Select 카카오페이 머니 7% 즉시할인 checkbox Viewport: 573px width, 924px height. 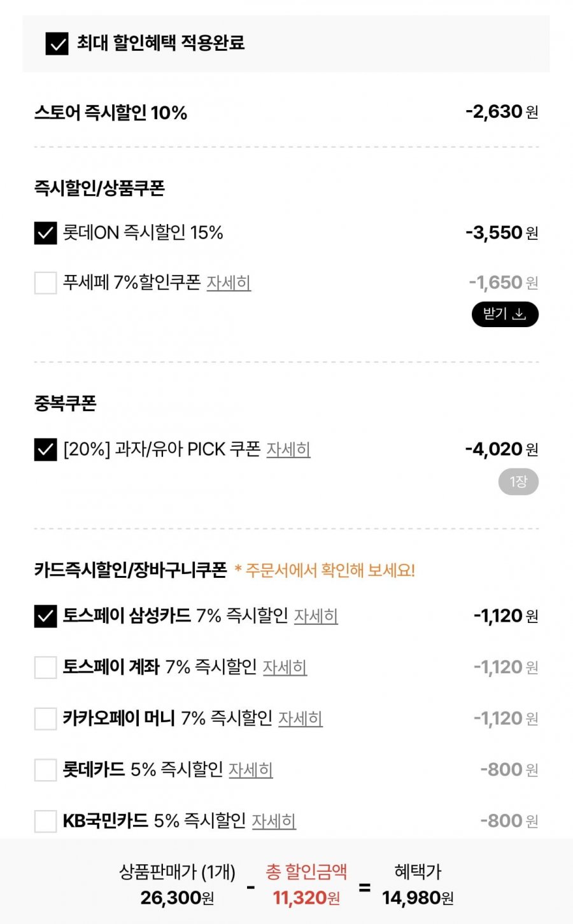(46, 719)
